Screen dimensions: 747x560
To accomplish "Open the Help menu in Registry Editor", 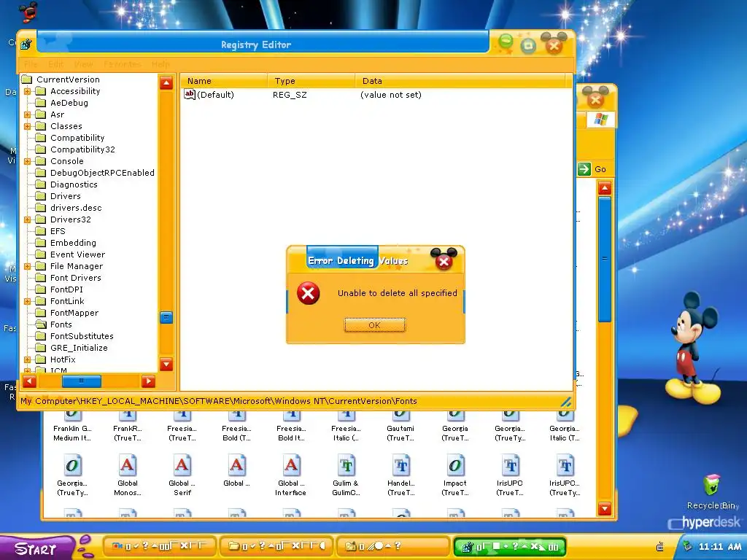I will (x=160, y=64).
